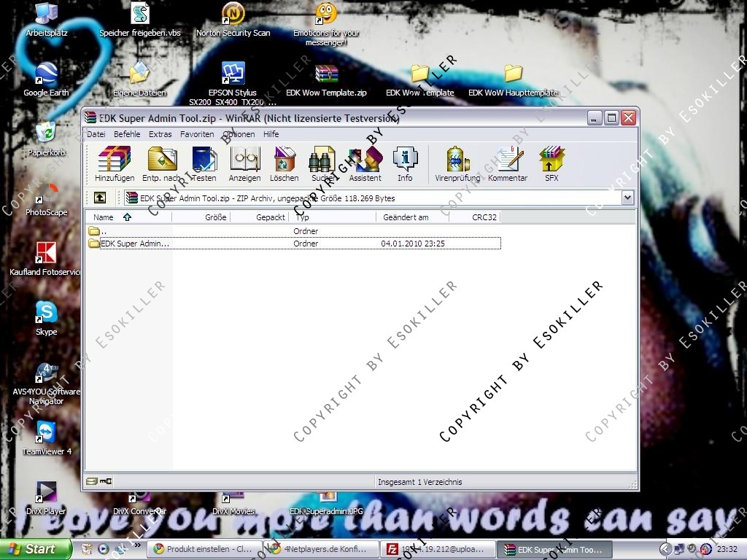Open the Hilfe menu
This screenshot has height=560, width=747.
coord(271,134)
